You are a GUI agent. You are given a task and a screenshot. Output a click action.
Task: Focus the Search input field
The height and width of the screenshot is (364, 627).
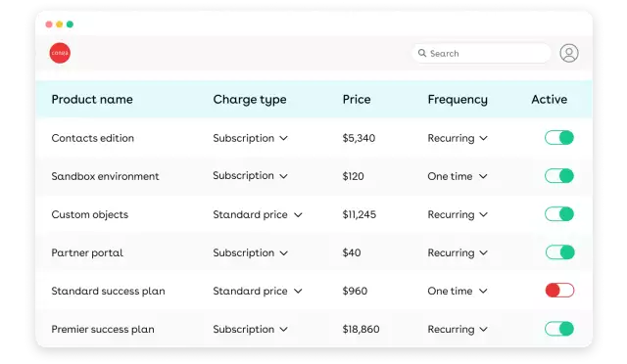pos(481,53)
